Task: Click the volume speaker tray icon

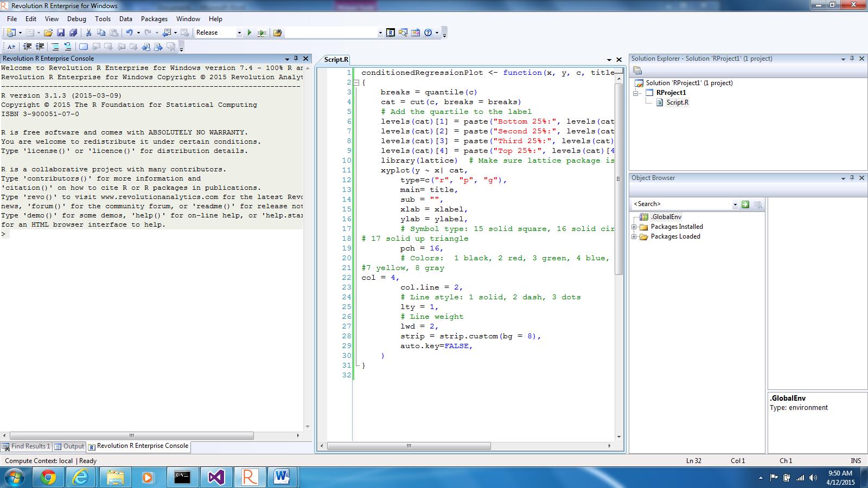Action: (x=813, y=478)
